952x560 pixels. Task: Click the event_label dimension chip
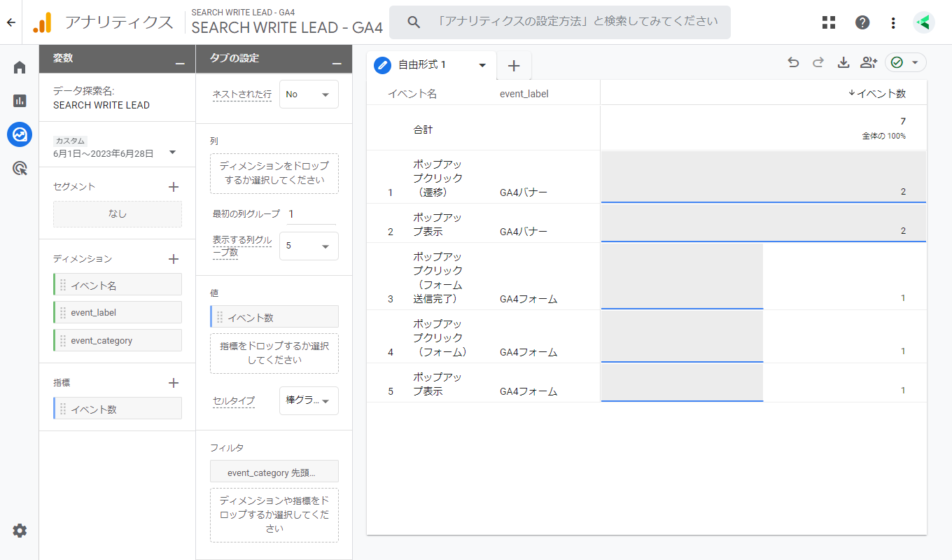pos(118,312)
